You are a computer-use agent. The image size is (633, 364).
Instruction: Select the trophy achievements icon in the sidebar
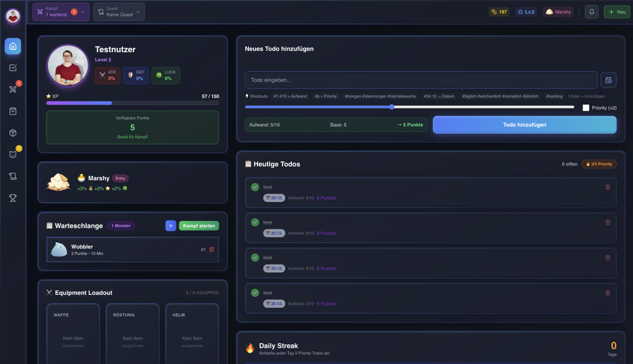[13, 198]
